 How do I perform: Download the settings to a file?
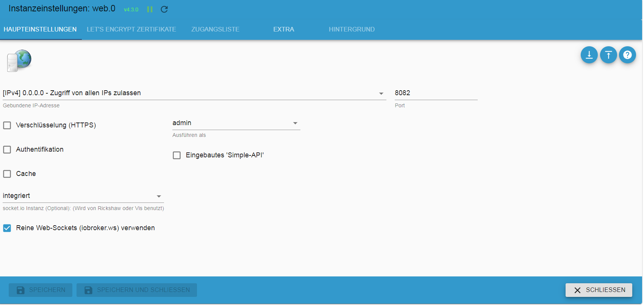point(589,55)
